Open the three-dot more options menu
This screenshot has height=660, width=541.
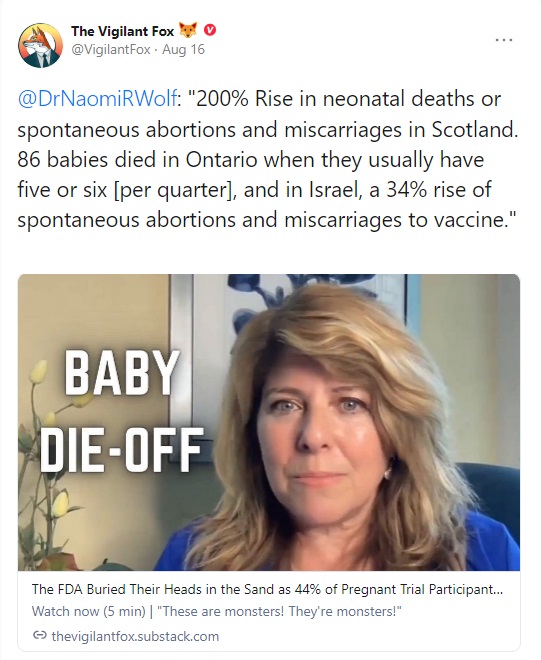pos(504,40)
